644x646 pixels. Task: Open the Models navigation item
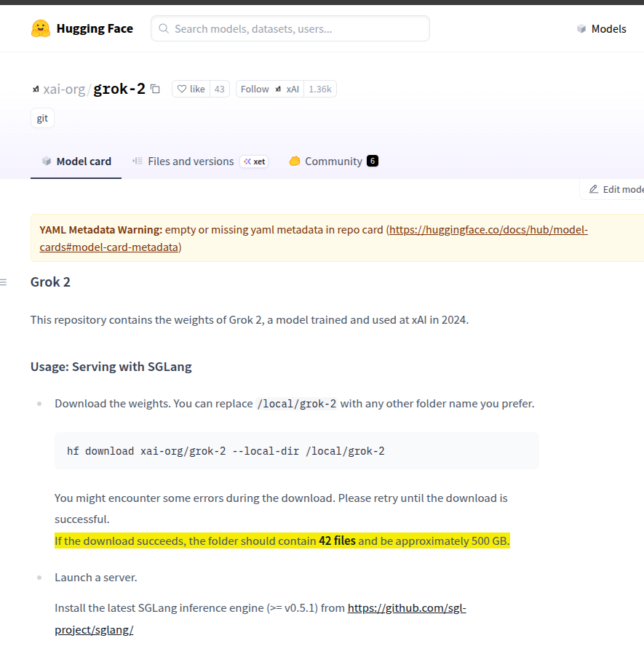coord(601,29)
